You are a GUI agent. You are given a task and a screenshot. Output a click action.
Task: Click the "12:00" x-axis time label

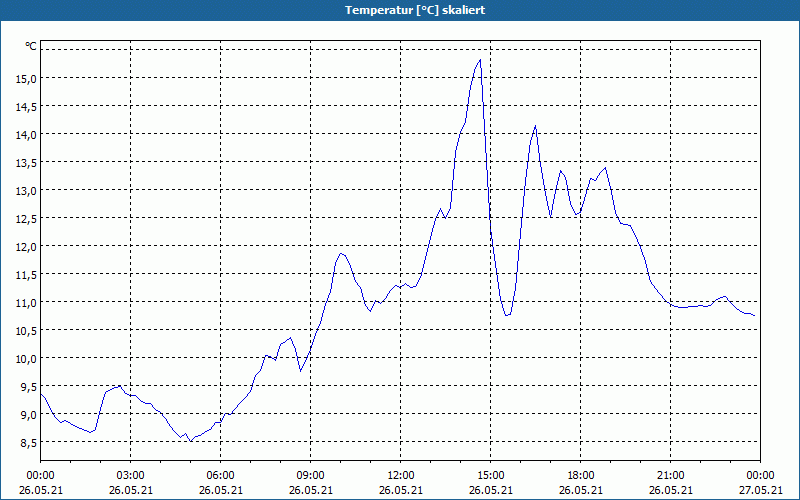(x=401, y=476)
